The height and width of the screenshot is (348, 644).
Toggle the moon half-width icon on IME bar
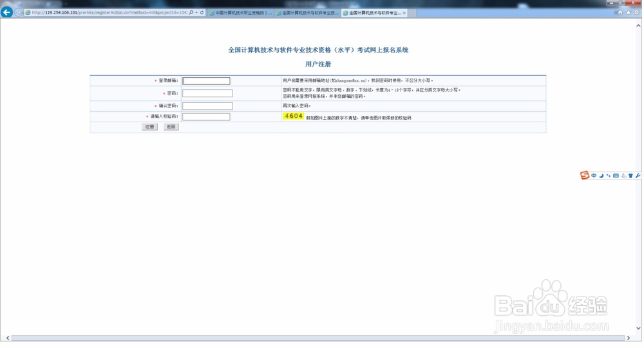[x=601, y=176]
